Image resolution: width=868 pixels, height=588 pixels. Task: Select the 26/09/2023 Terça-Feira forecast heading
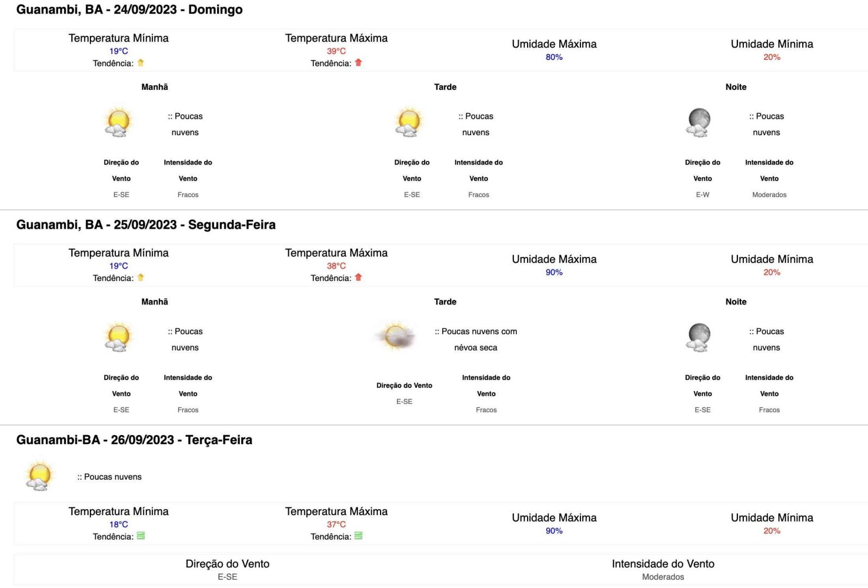coord(135,440)
